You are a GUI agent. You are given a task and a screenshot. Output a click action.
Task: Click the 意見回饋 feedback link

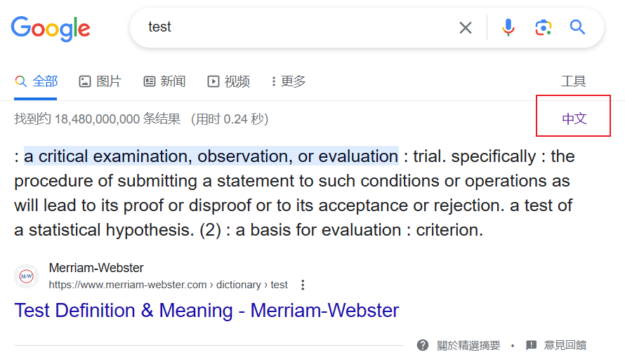pyautogui.click(x=565, y=345)
